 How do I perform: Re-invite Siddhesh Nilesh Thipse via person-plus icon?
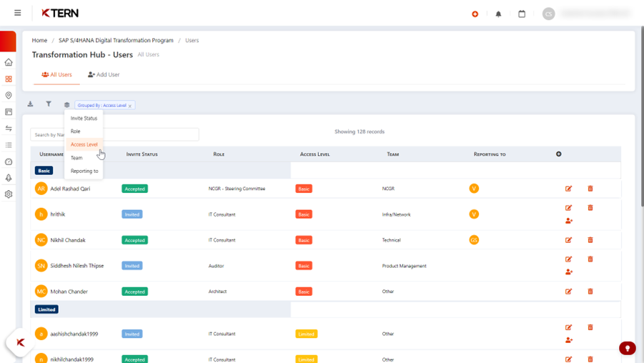[x=569, y=272]
